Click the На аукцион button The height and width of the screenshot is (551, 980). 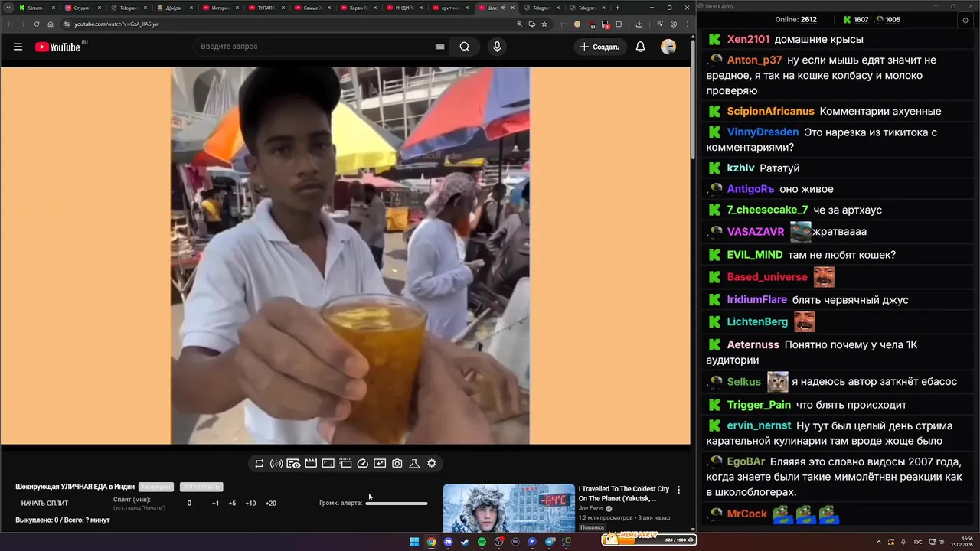point(156,487)
